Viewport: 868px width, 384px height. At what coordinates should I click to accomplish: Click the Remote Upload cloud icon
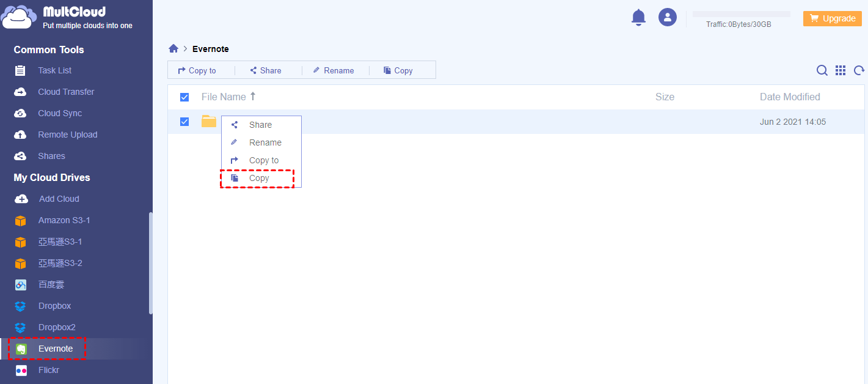20,135
